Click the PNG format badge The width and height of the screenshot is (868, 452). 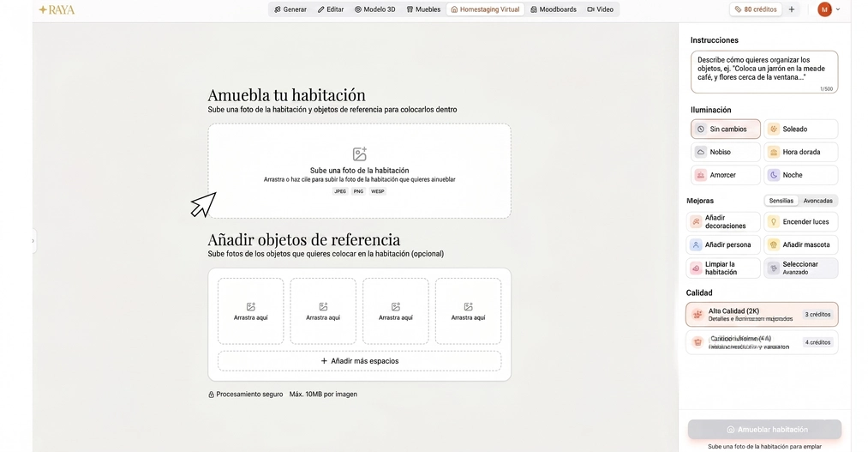point(359,191)
